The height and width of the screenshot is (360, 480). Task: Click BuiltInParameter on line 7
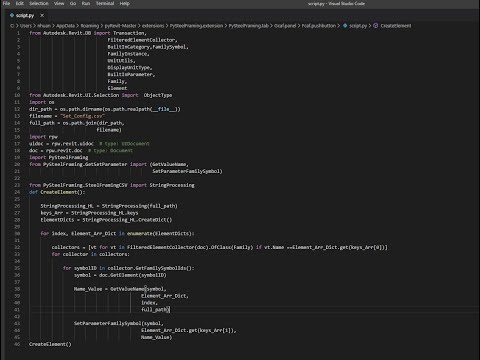[130, 74]
